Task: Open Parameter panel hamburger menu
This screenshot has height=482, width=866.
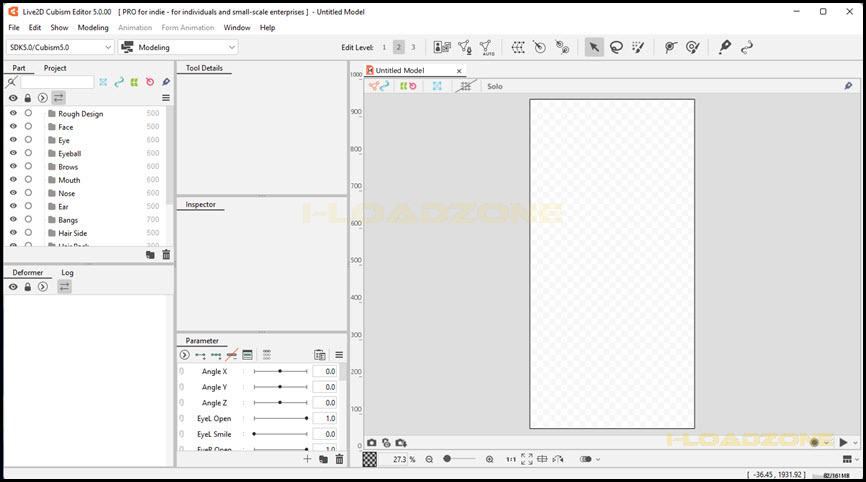Action: pyautogui.click(x=339, y=355)
